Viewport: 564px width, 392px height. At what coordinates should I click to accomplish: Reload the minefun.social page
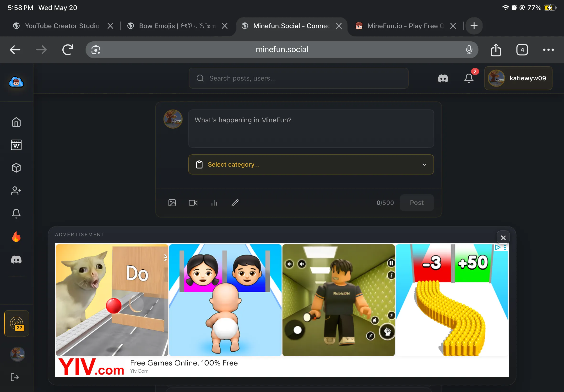(x=68, y=50)
